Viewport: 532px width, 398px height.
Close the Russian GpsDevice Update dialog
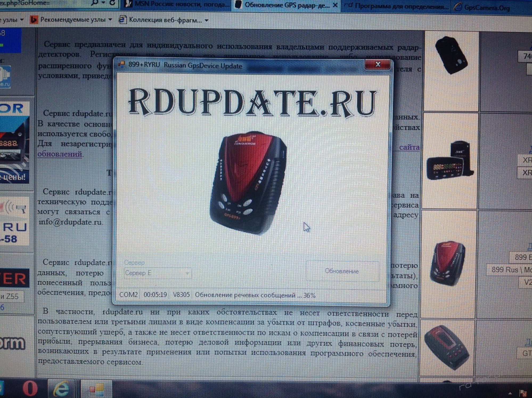378,64
